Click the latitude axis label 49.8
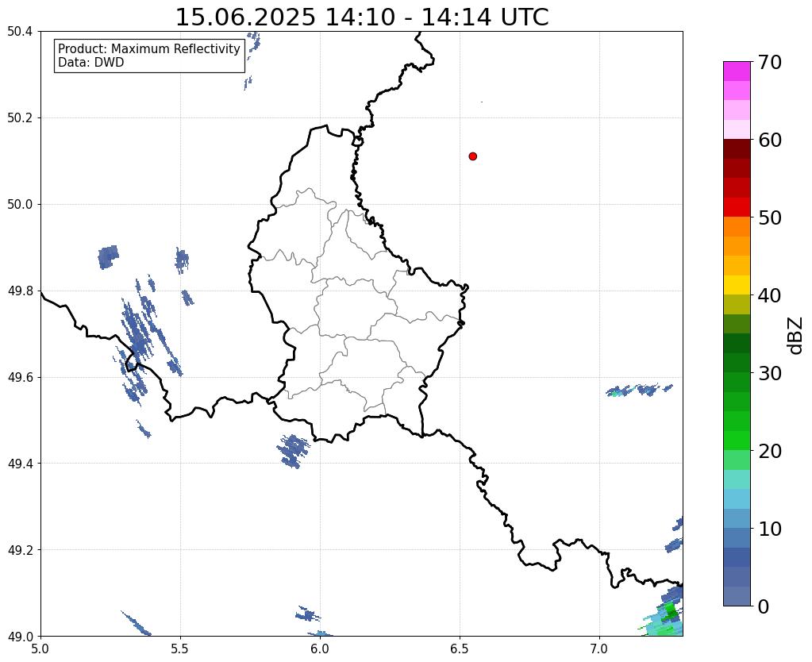The height and width of the screenshot is (662, 812). coord(20,291)
